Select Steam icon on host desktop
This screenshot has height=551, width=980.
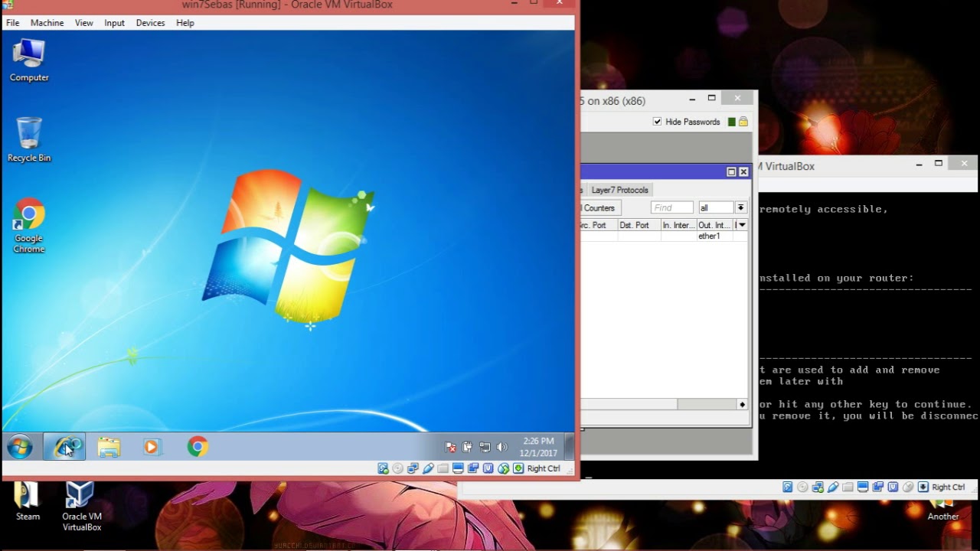28,502
